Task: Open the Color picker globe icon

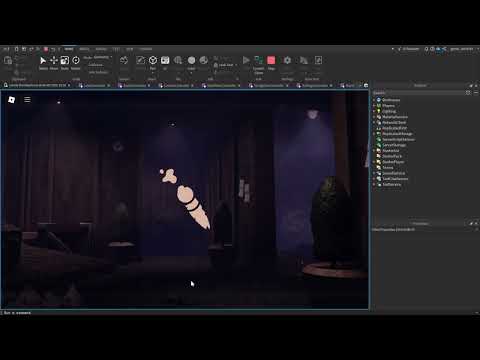Action: click(x=204, y=60)
